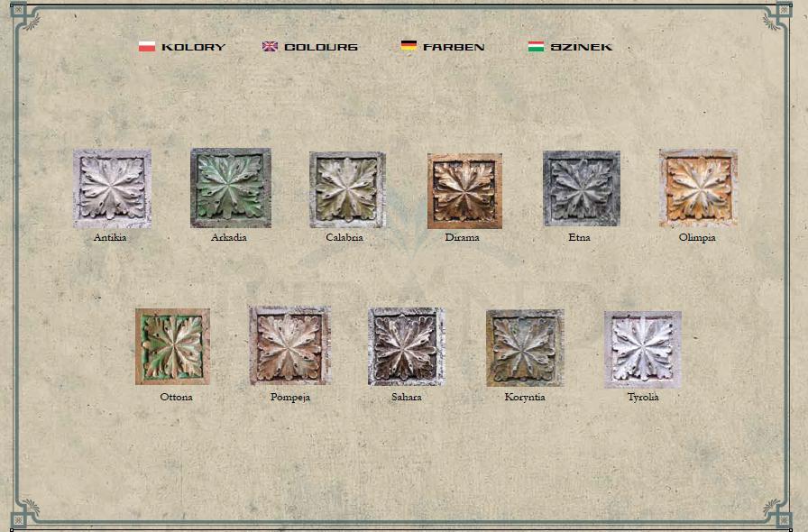The image size is (808, 532).
Task: Click the Polish flag icon
Action: tap(147, 47)
